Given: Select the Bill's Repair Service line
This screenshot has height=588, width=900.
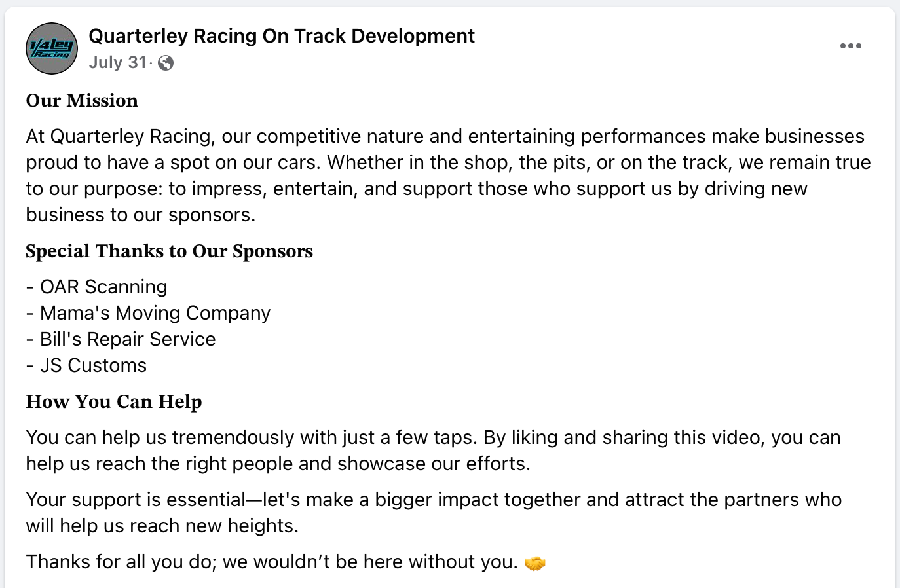Looking at the screenshot, I should [121, 339].
